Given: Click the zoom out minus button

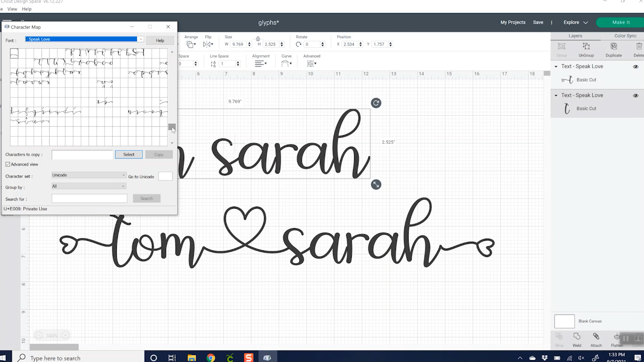Looking at the screenshot, I should click(39, 335).
